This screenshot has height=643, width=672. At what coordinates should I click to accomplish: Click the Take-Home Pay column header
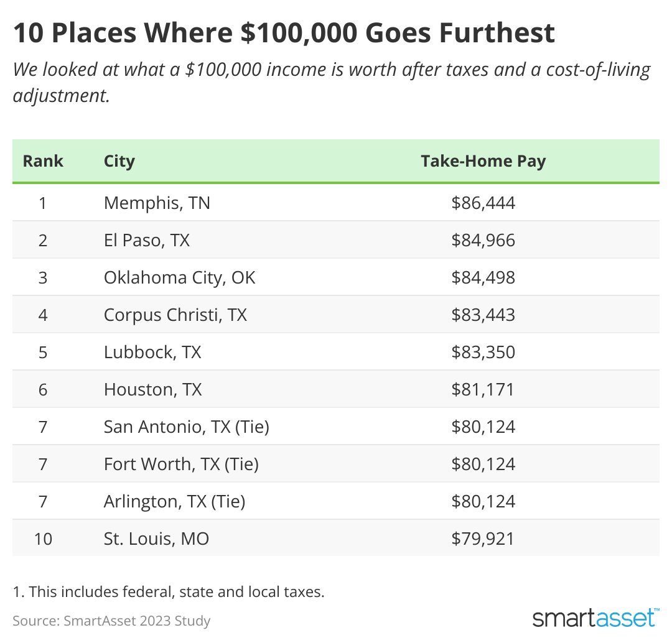pos(483,161)
